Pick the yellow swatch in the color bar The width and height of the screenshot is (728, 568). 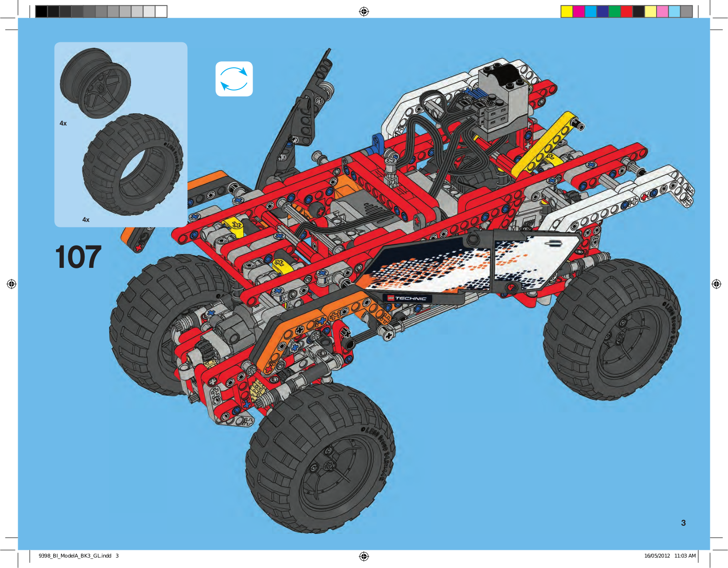[x=566, y=11]
